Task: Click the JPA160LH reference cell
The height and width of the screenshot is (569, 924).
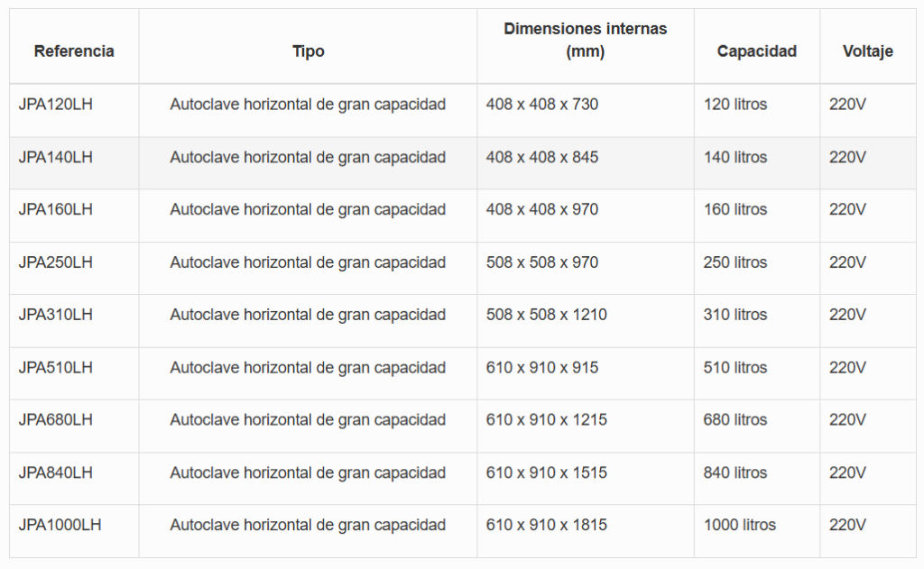Action: [x=56, y=210]
